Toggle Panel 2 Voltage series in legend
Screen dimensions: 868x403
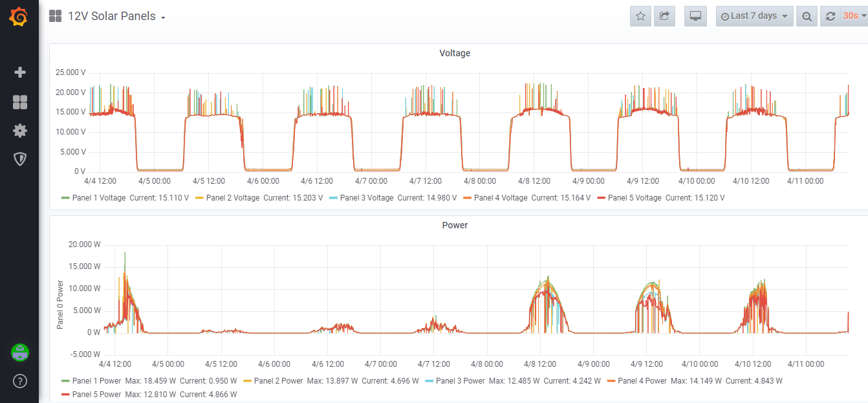pos(233,198)
